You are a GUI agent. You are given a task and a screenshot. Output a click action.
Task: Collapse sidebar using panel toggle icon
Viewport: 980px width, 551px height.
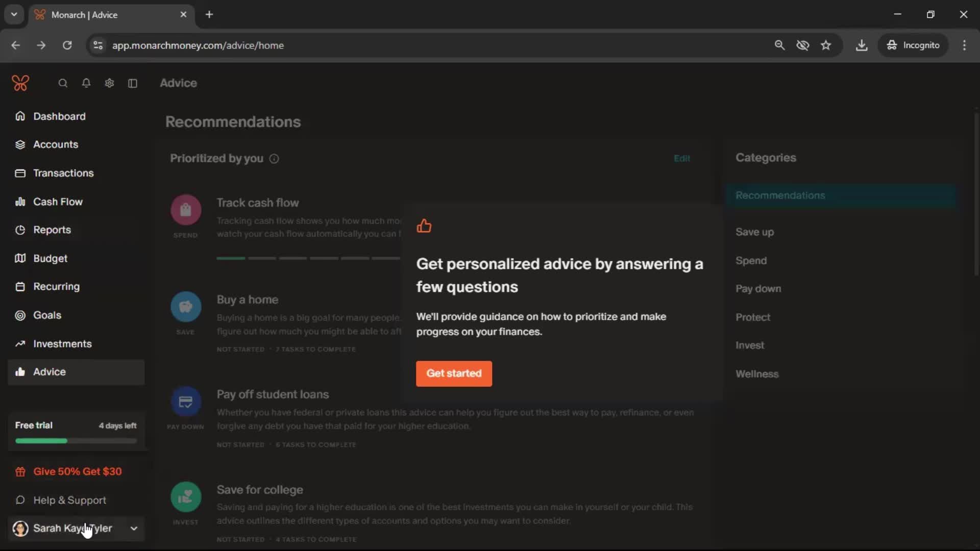[x=133, y=83]
